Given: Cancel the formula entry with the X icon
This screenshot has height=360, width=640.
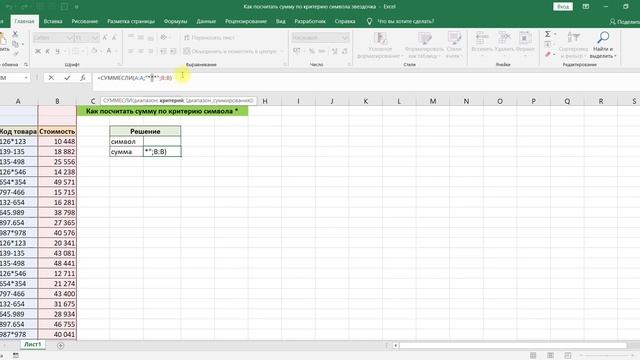Looking at the screenshot, I should pyautogui.click(x=51, y=78).
